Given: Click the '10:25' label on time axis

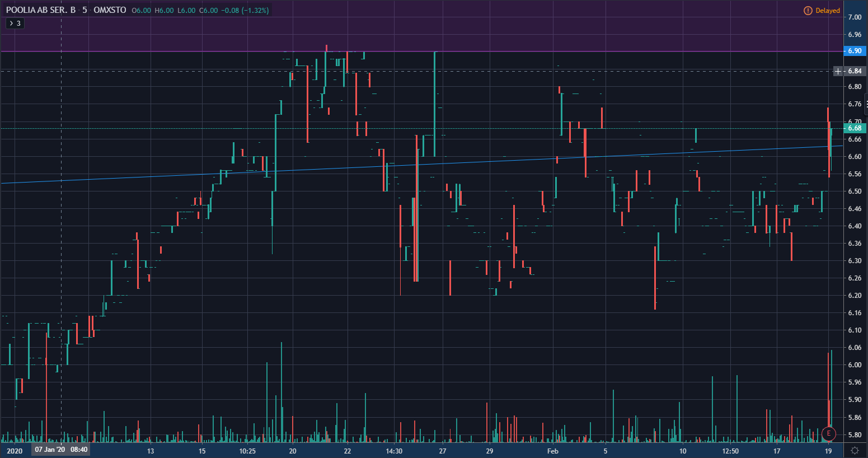Looking at the screenshot, I should [247, 451].
